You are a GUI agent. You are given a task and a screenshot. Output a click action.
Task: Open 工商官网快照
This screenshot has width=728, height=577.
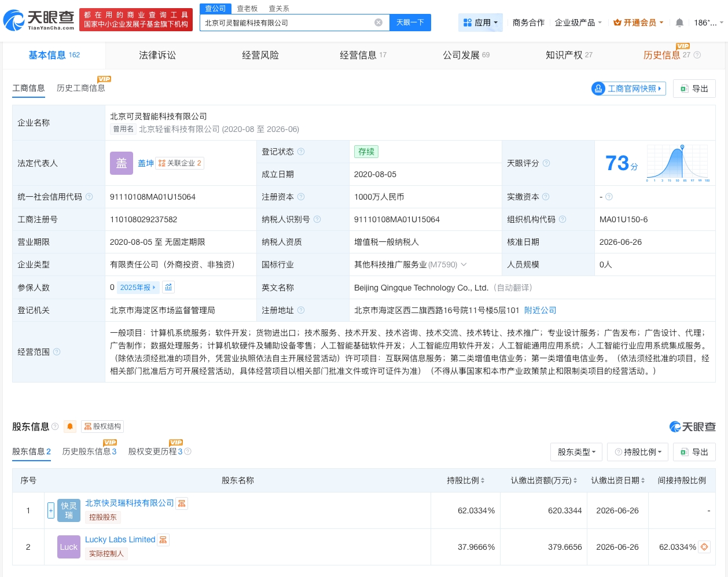click(x=628, y=89)
